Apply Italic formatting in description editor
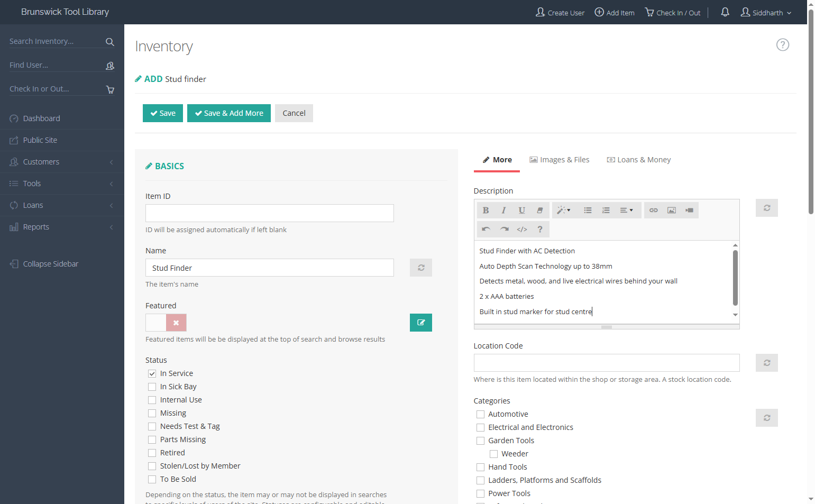The image size is (815, 504). click(x=504, y=210)
